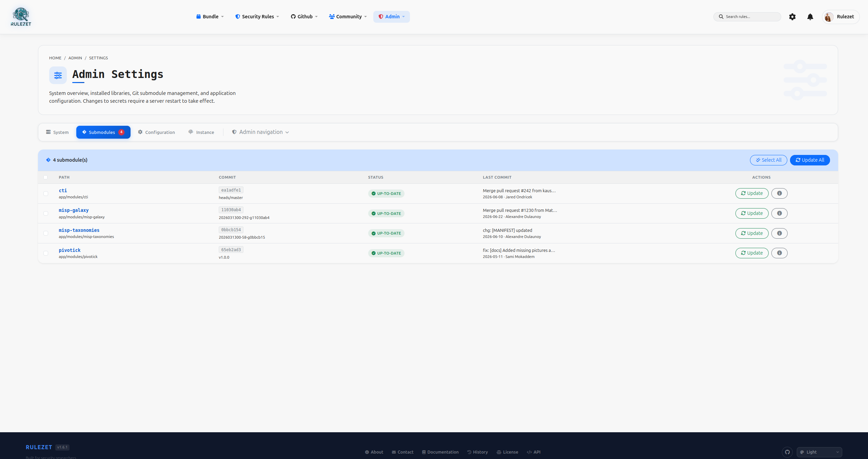Click the v1.6.1 version badge
Image resolution: width=868 pixels, height=459 pixels.
tap(62, 447)
